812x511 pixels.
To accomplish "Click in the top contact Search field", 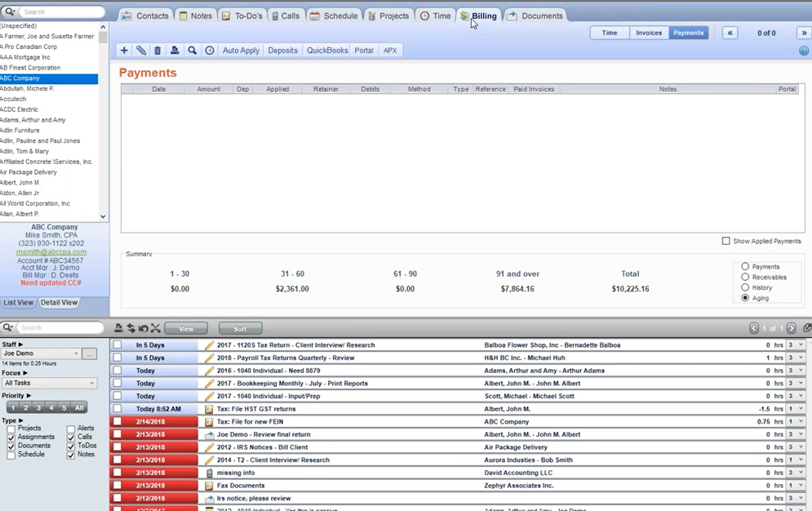I will (62, 11).
